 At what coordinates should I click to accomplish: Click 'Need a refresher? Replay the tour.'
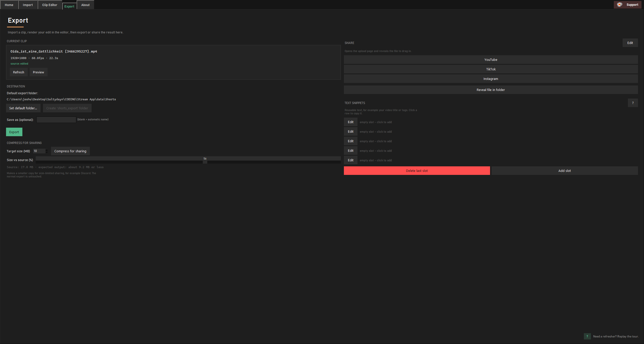(616, 336)
